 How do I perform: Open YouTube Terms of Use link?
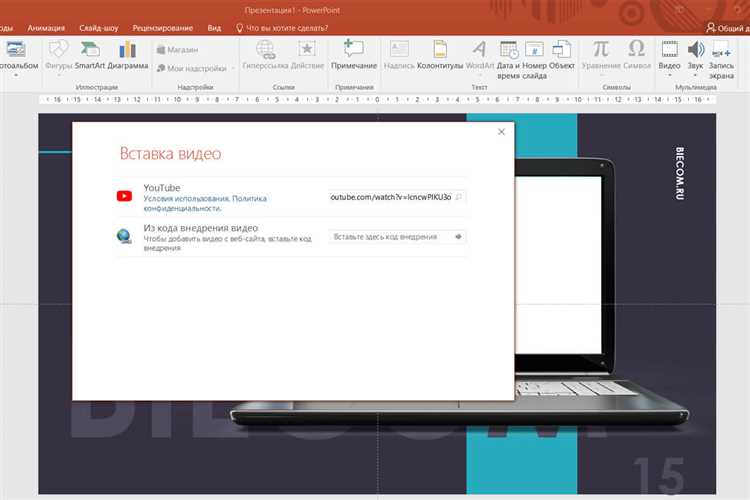(x=187, y=198)
